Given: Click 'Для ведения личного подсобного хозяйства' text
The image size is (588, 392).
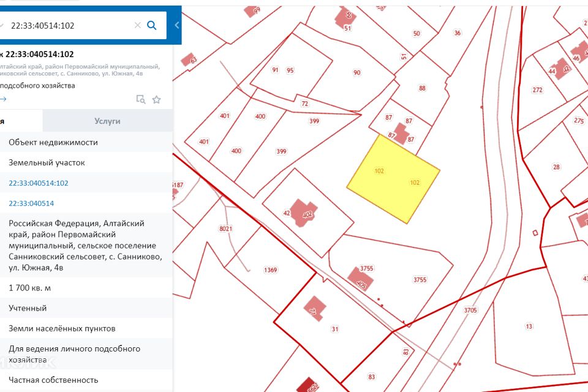Looking at the screenshot, I should [x=74, y=354].
